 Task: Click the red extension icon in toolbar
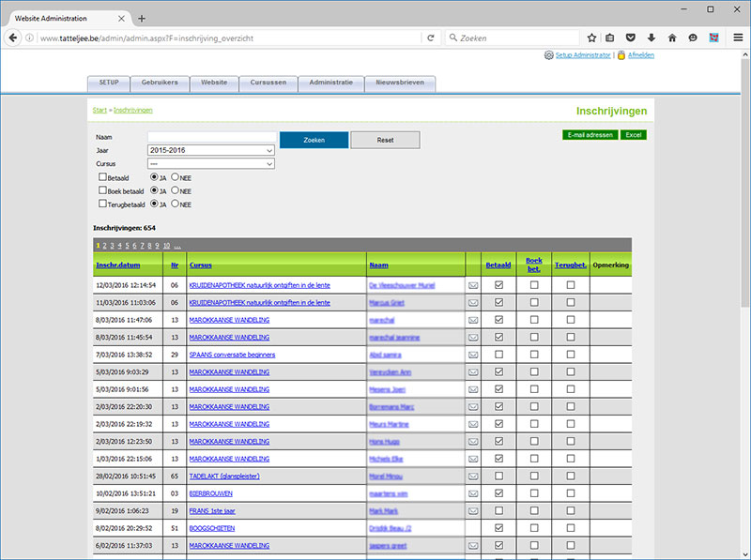coord(713,38)
